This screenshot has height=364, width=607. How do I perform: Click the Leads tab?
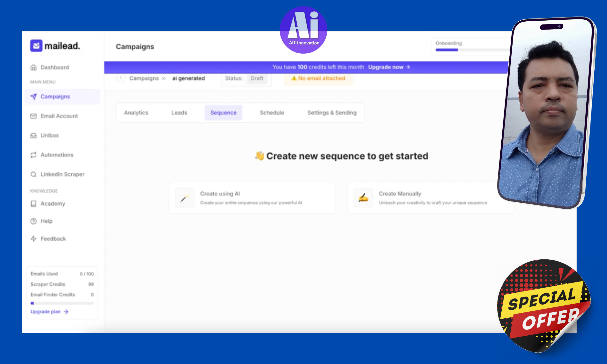coord(179,112)
